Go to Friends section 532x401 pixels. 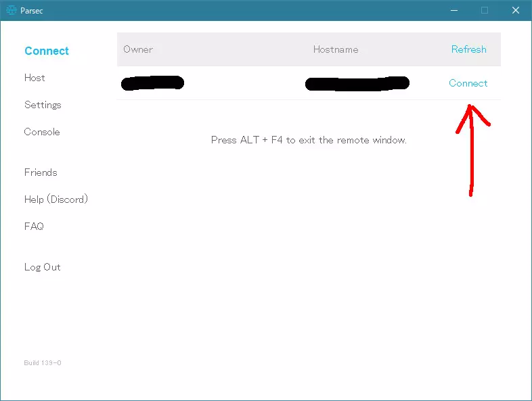pyautogui.click(x=41, y=172)
